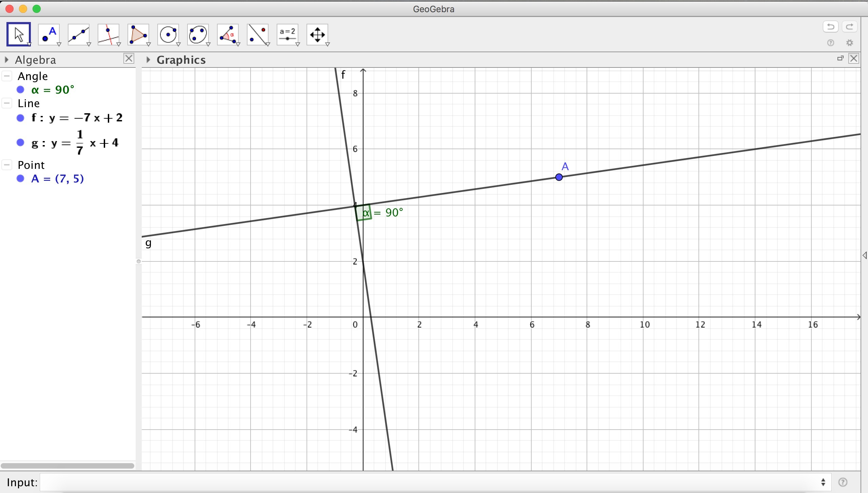Hide line f using its visibility dot
The width and height of the screenshot is (868, 493).
pyautogui.click(x=20, y=118)
